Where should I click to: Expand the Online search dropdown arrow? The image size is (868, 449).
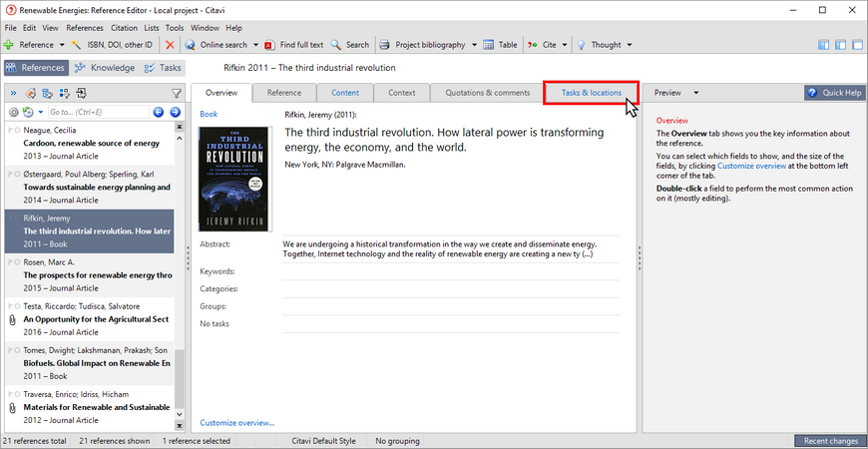[255, 45]
